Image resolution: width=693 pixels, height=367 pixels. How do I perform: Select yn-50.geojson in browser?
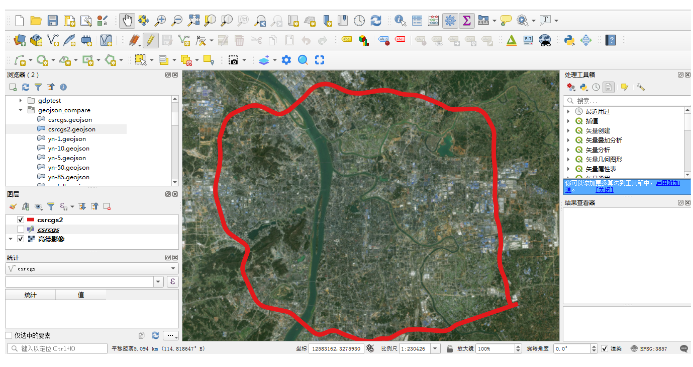pyautogui.click(x=69, y=168)
